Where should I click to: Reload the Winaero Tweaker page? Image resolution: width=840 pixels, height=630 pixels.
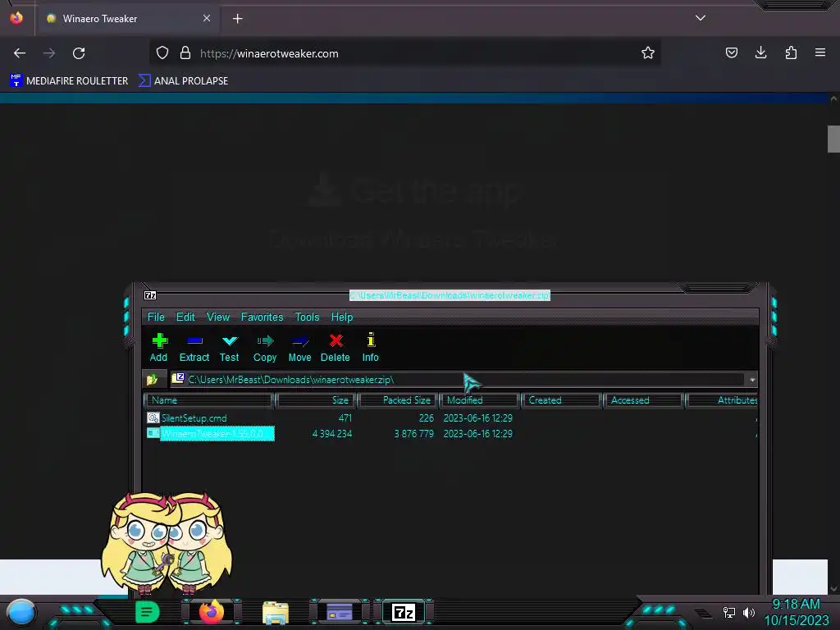[79, 53]
